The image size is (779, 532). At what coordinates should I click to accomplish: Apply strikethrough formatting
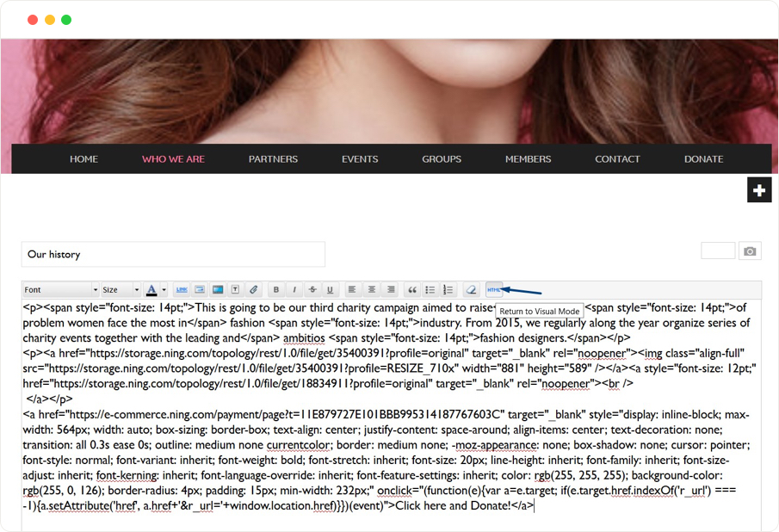[x=312, y=289]
